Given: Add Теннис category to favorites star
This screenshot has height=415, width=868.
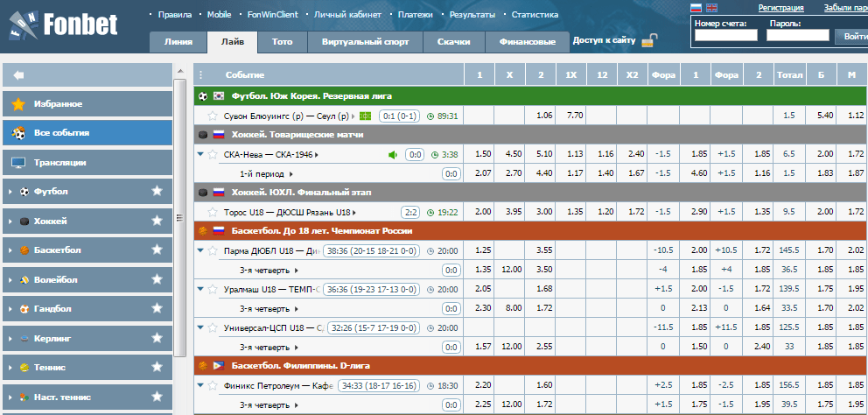Looking at the screenshot, I should pos(157,367).
